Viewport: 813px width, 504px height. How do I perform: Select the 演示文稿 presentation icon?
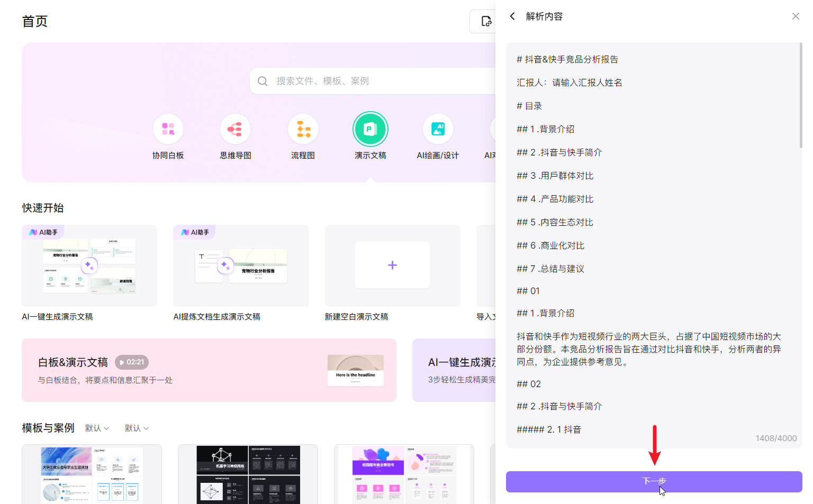371,129
